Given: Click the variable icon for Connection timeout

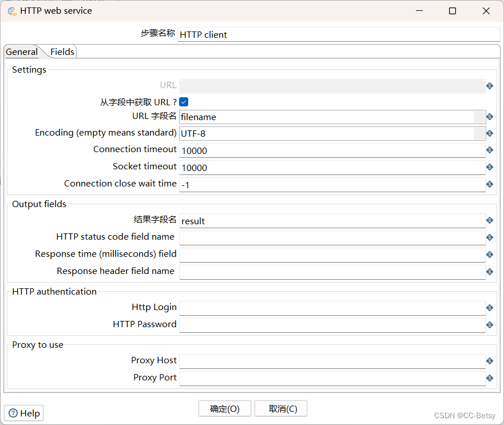Looking at the screenshot, I should point(490,150).
